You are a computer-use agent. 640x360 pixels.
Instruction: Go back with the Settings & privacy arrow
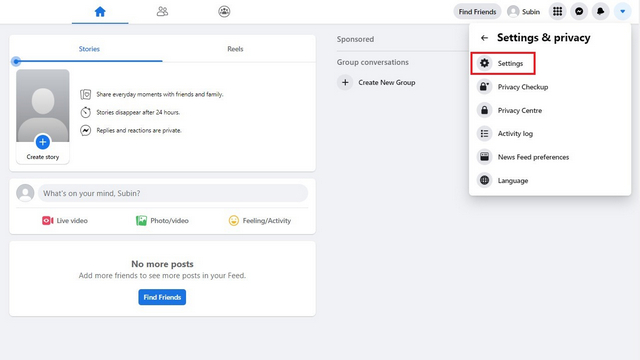pos(484,38)
